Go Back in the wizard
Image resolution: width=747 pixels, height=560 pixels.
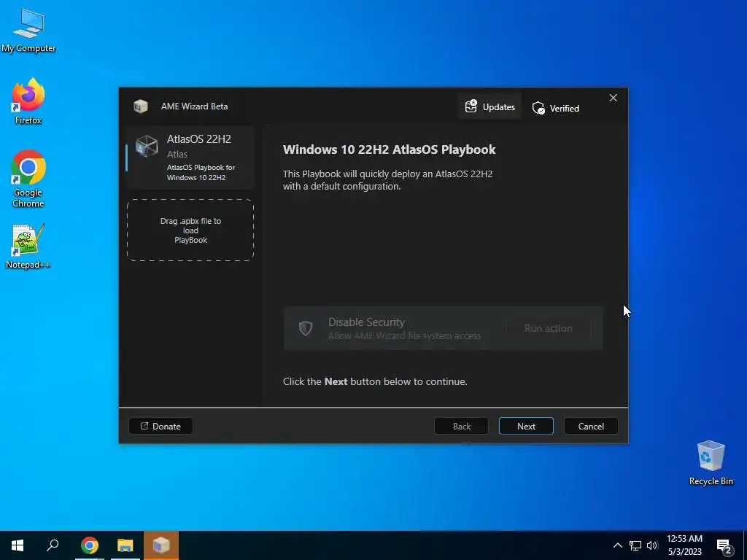point(461,426)
